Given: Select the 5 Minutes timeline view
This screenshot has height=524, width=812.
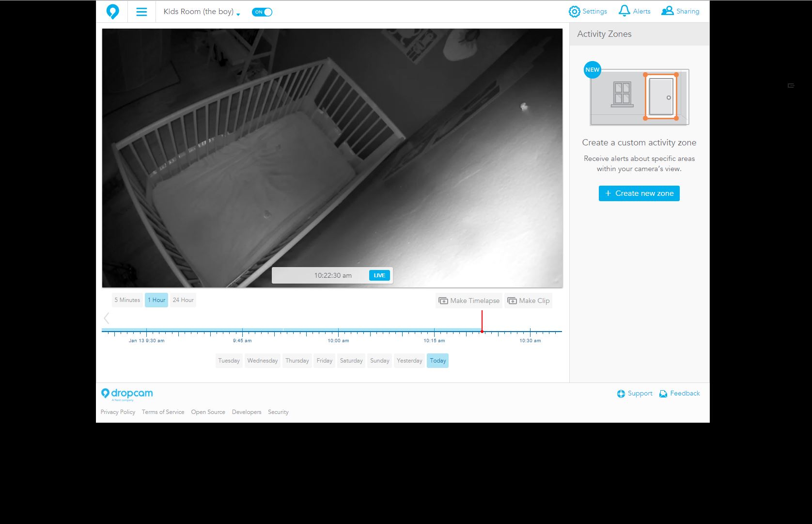Looking at the screenshot, I should [127, 300].
